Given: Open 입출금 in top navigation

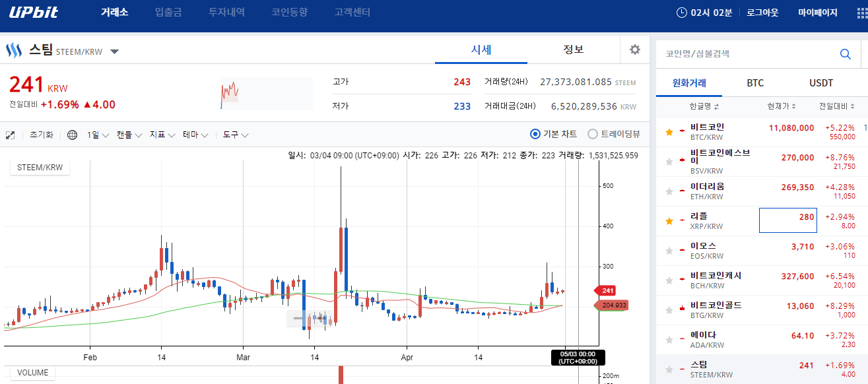Looking at the screenshot, I should pyautogui.click(x=168, y=13).
